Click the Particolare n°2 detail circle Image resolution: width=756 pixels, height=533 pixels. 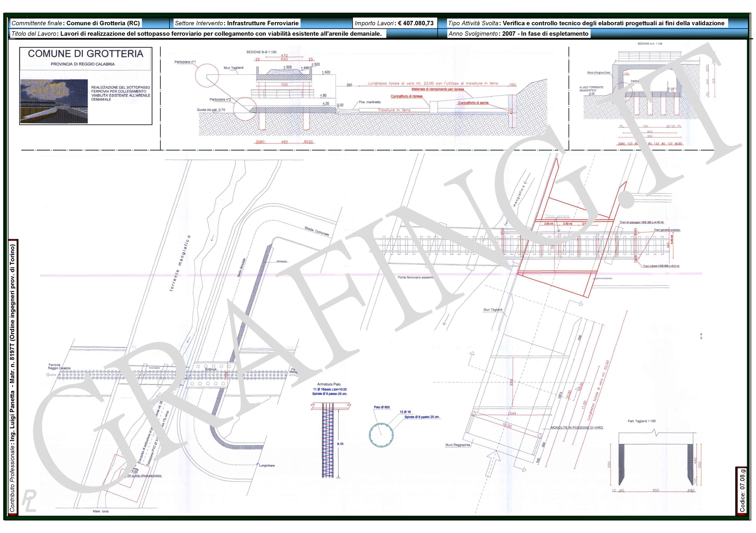245,108
